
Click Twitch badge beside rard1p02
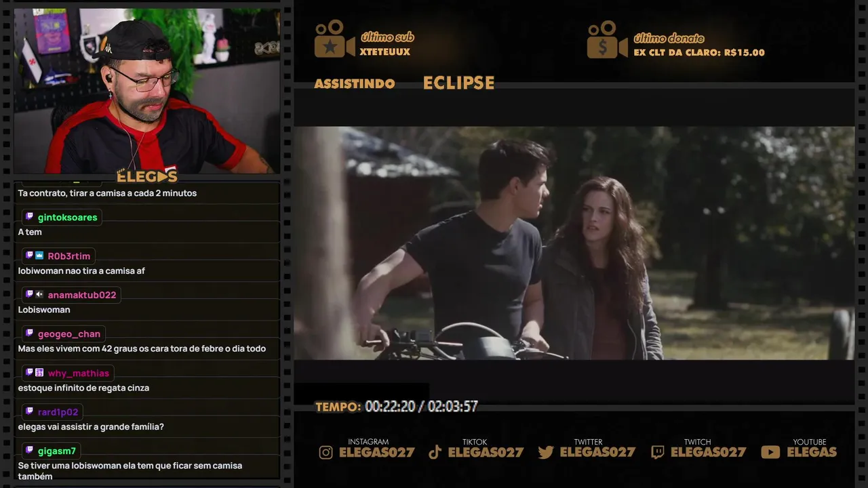coord(29,411)
